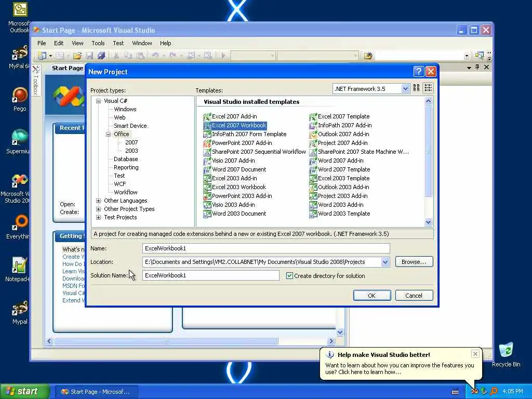Click the Name input field

pyautogui.click(x=266, y=248)
